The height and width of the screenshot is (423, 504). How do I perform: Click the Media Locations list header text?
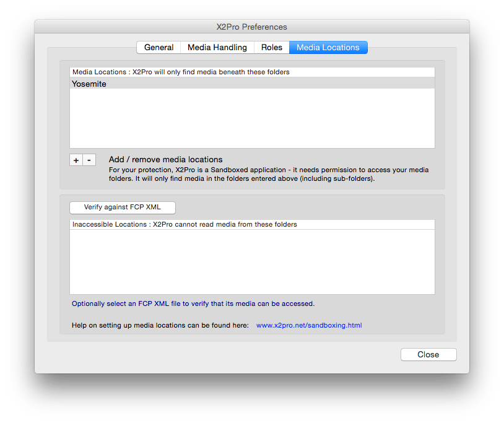point(181,72)
